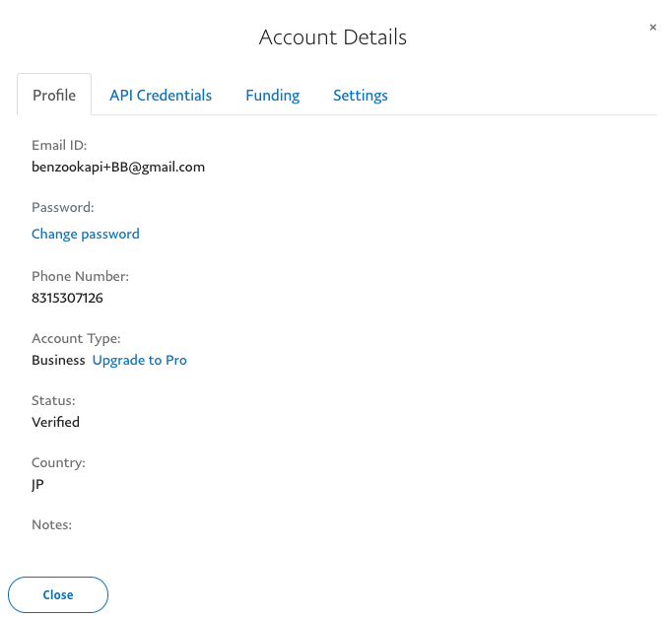672x618 pixels.
Task: Click the phone number 8315307126
Action: point(67,298)
